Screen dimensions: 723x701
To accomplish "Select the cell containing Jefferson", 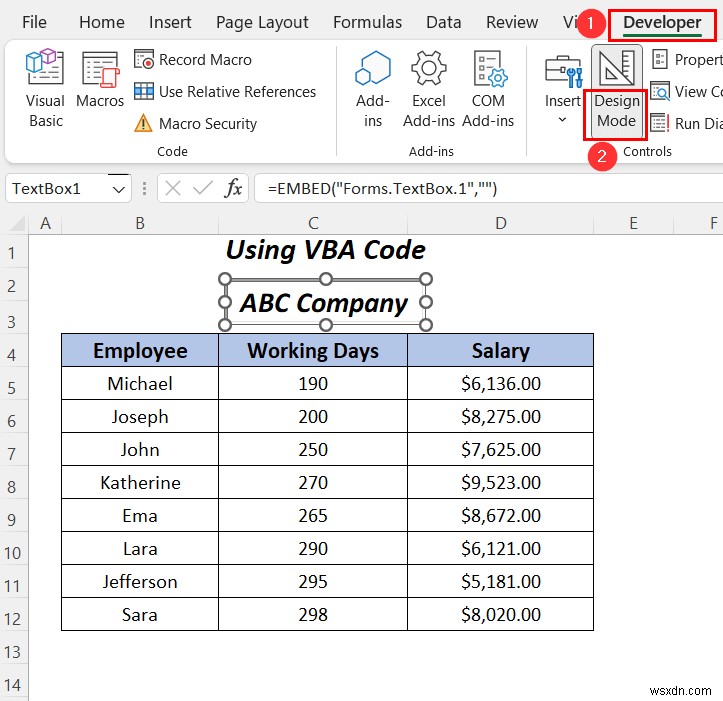I will pos(140,582).
